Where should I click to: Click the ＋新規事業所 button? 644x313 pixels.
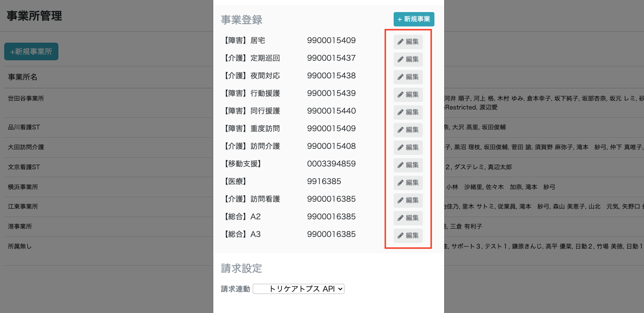tap(31, 51)
